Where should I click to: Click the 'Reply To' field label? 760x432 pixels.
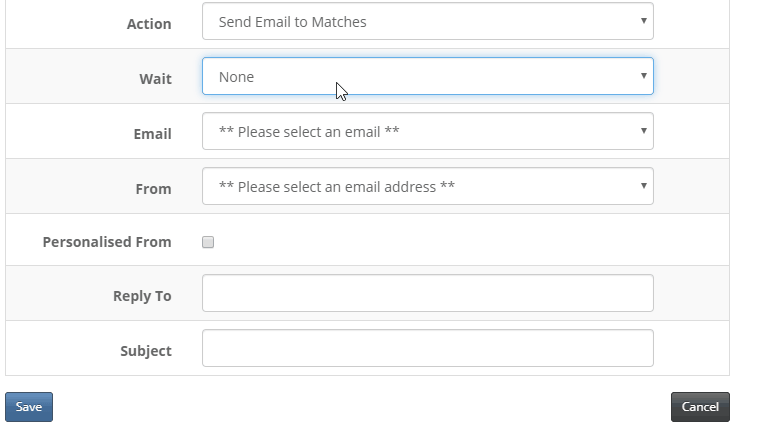(142, 296)
